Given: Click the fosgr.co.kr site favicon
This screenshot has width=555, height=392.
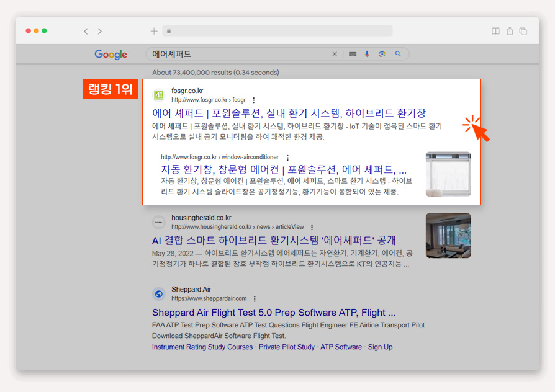Looking at the screenshot, I should tap(158, 95).
